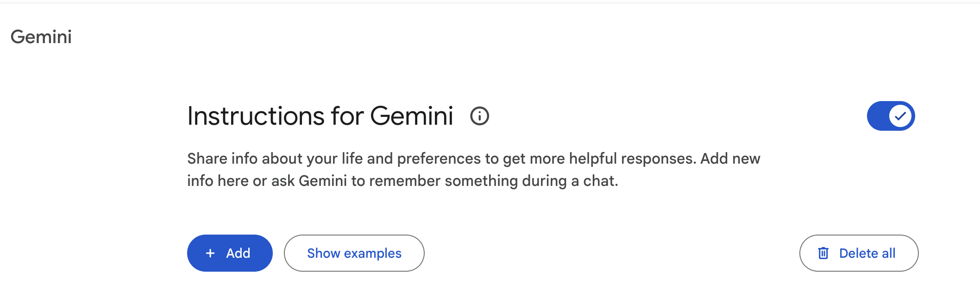
Task: Click the 'Delete all' text label
Action: tap(867, 253)
